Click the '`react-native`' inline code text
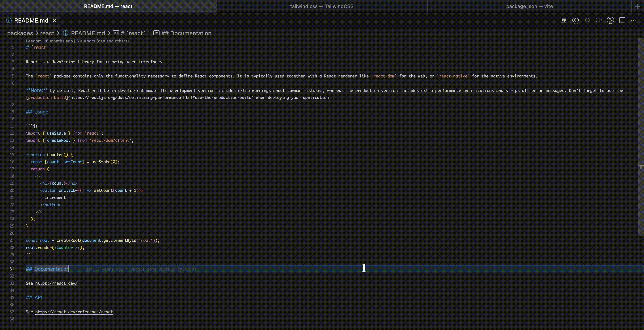The image size is (644, 330). tap(453, 76)
